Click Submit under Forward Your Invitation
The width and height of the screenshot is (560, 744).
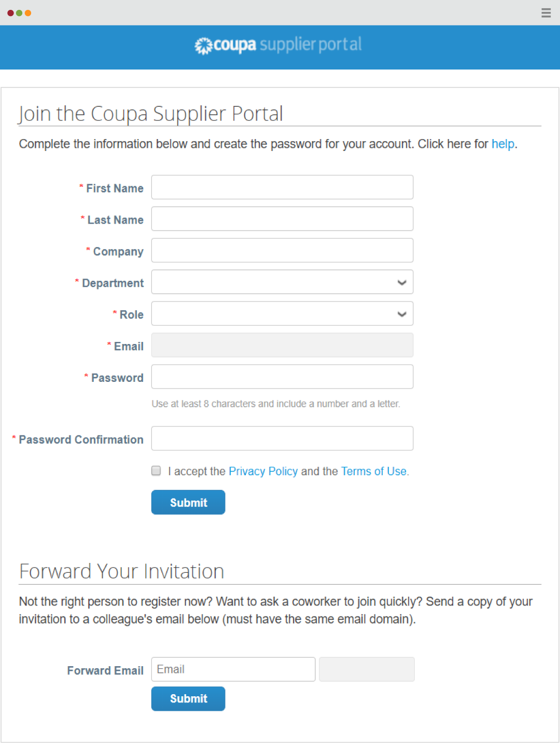coord(188,698)
